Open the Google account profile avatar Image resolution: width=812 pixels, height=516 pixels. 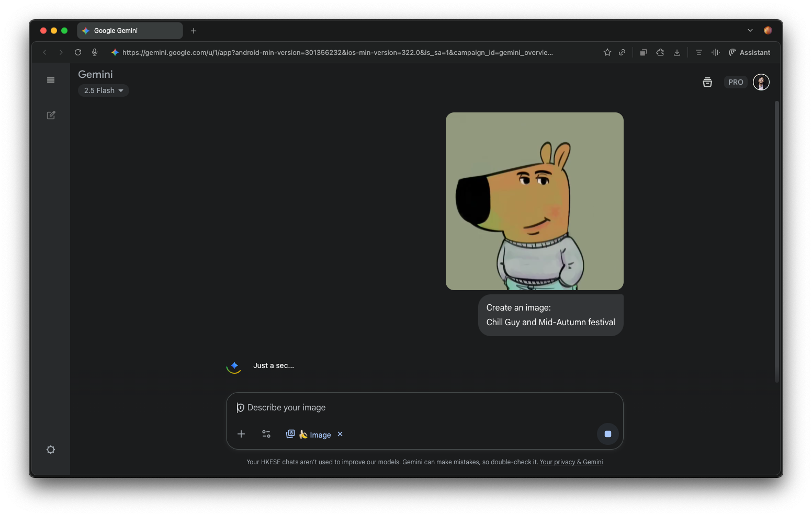tap(761, 82)
